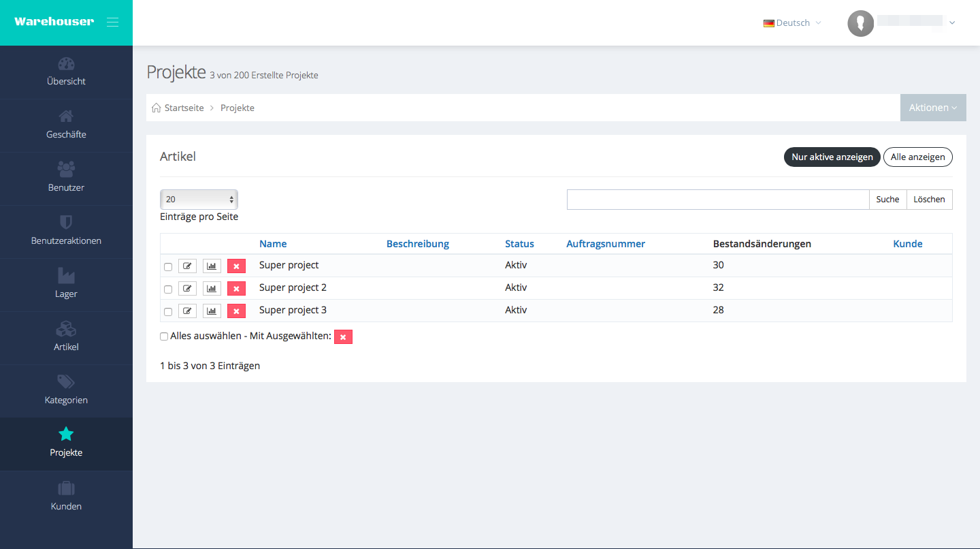Click the user avatar icon
980x549 pixels.
[860, 23]
